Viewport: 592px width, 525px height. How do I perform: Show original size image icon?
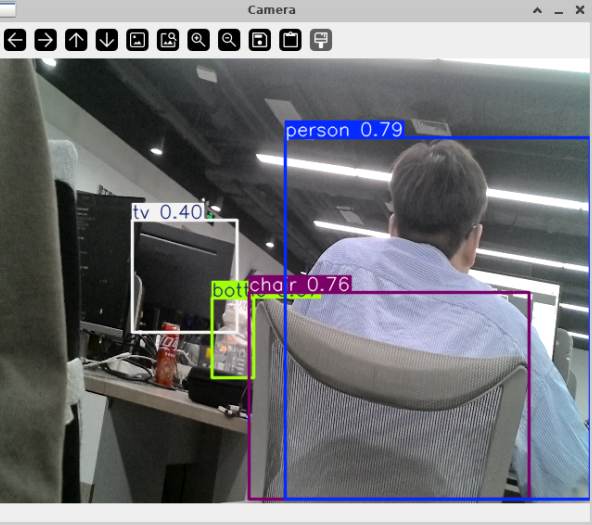point(137,40)
